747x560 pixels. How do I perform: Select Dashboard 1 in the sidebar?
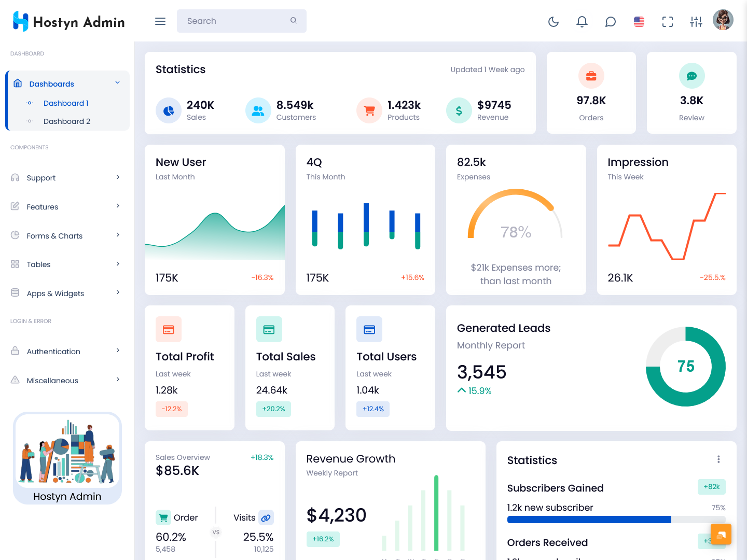pos(66,103)
